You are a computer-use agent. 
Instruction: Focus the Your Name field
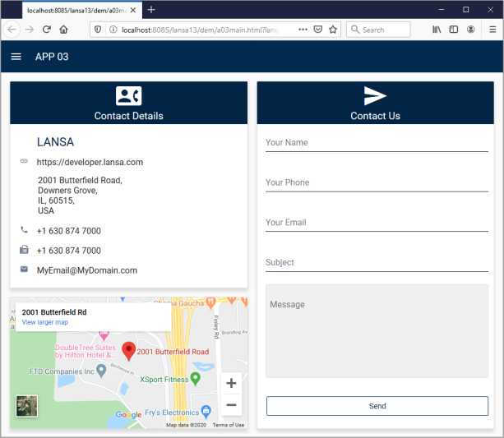[377, 143]
